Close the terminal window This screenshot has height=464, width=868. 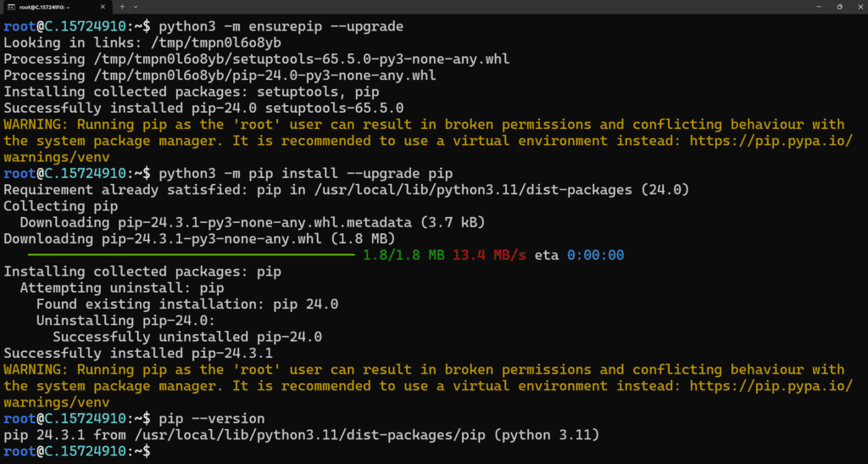click(x=860, y=7)
